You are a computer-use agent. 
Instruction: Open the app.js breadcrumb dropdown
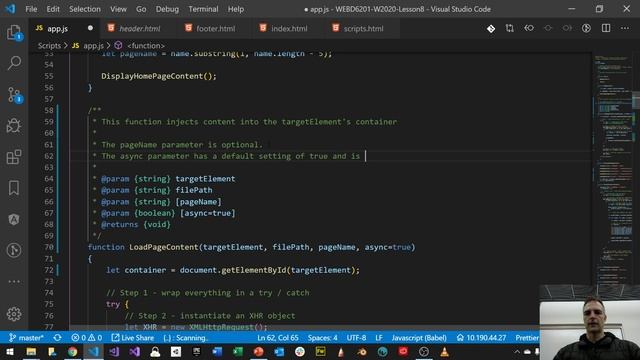[88, 46]
